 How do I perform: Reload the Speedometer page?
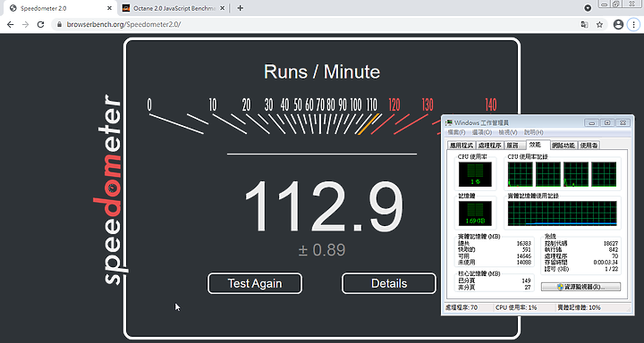[x=40, y=25]
